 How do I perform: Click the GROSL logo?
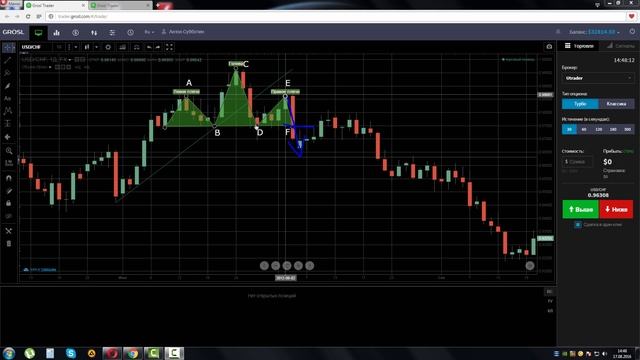[x=13, y=32]
